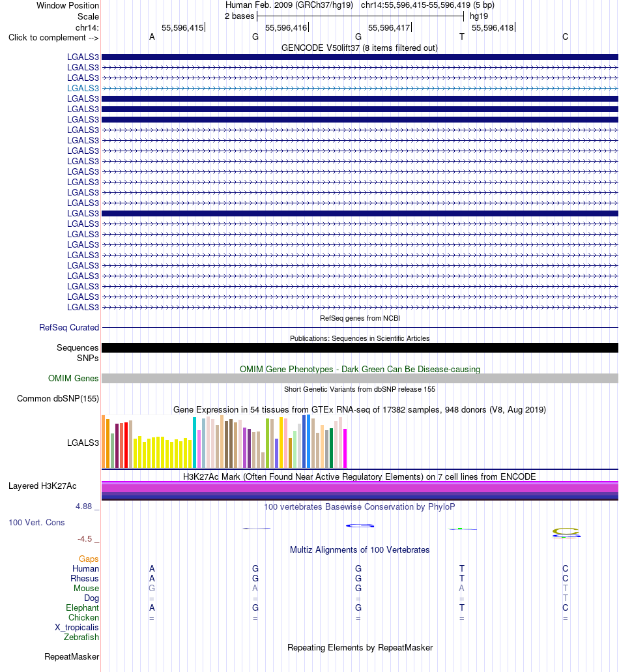Image resolution: width=619 pixels, height=672 pixels.
Task: Click the 4.88 PhyloP upper scale value
Action: [83, 506]
